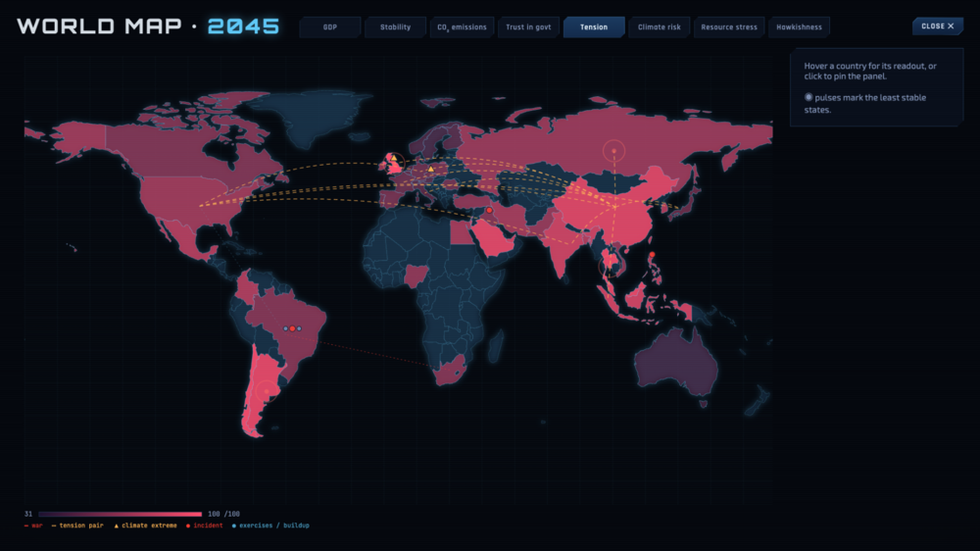Click the red incident dot legend symbol
Screen dimensions: 980x551
tap(188, 526)
